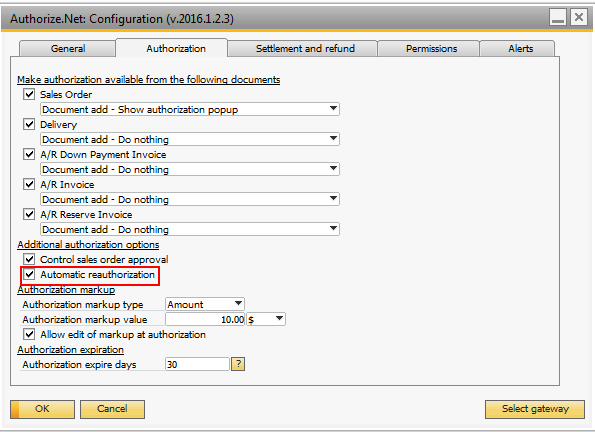
Task: Select the Authorization tab
Action: (x=172, y=48)
